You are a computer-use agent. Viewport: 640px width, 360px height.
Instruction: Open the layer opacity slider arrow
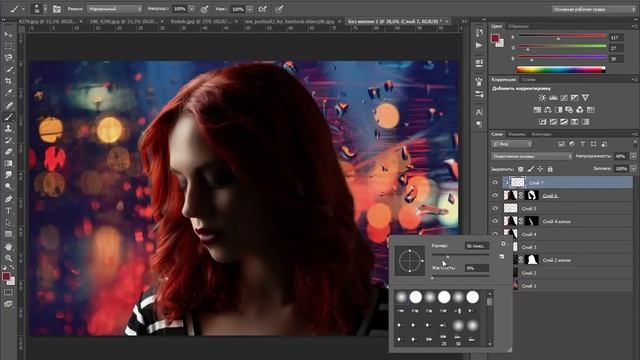(633, 156)
